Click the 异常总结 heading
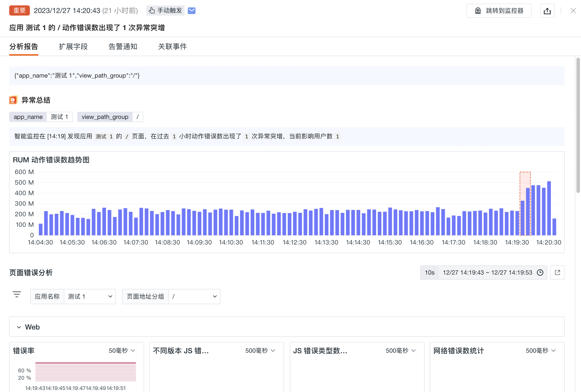Viewport: 581px width, 392px height. tap(36, 100)
